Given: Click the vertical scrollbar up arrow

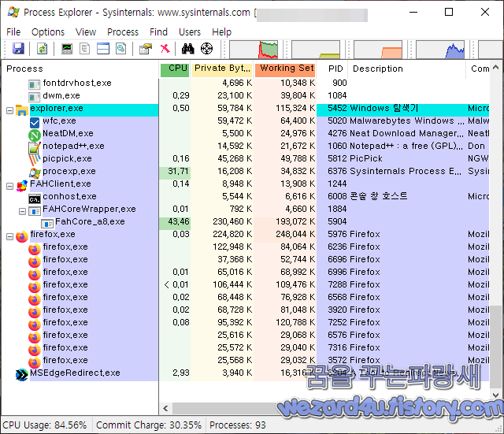Looking at the screenshot, I should pyautogui.click(x=495, y=67).
